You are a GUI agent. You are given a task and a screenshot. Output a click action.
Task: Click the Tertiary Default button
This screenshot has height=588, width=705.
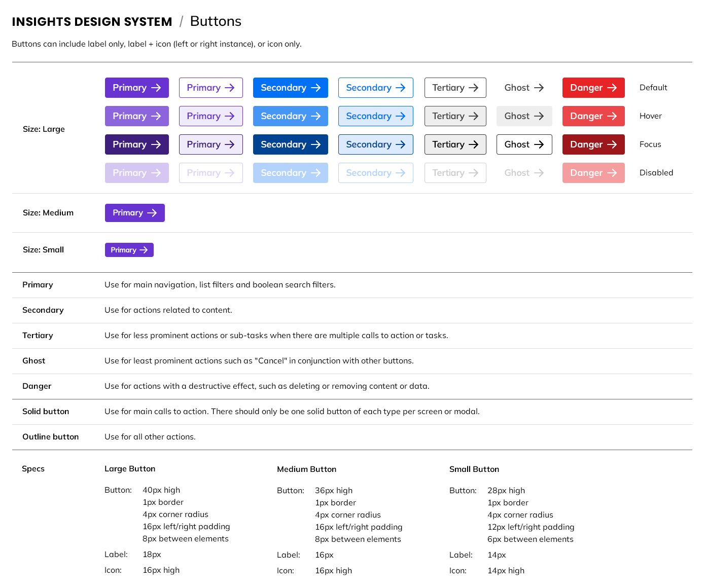tap(455, 87)
